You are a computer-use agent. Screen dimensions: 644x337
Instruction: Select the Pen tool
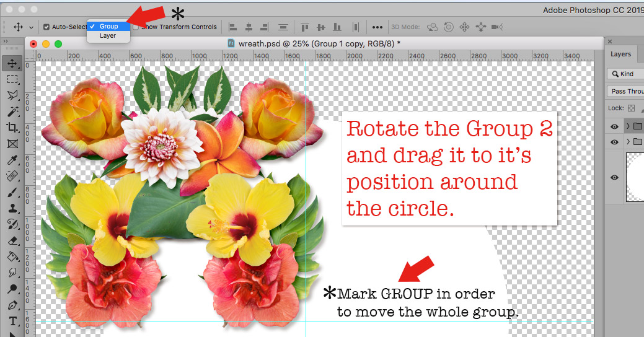coord(12,305)
